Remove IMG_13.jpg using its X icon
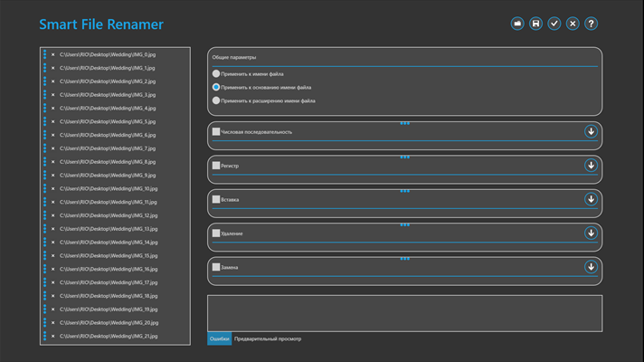Screen dimensions: 644x362 pyautogui.click(x=53, y=229)
